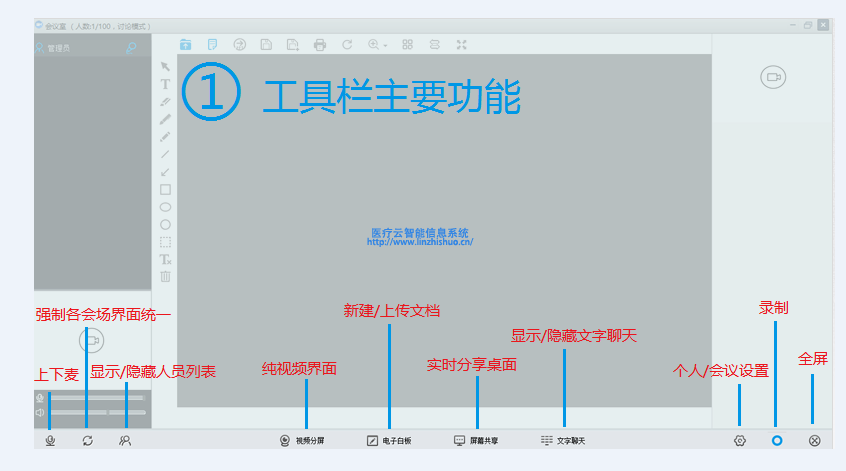Select the brush marker tool
The width and height of the screenshot is (846, 471).
165,119
